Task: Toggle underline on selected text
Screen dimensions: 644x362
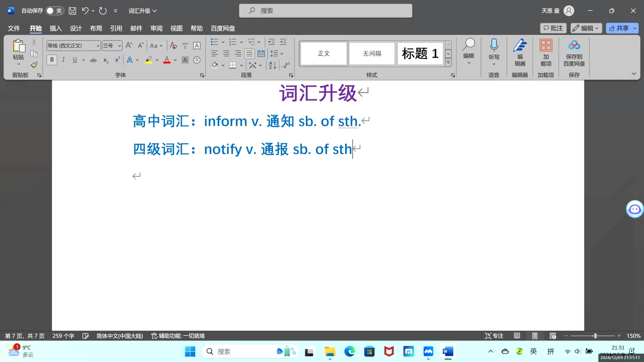Action: pos(74,60)
